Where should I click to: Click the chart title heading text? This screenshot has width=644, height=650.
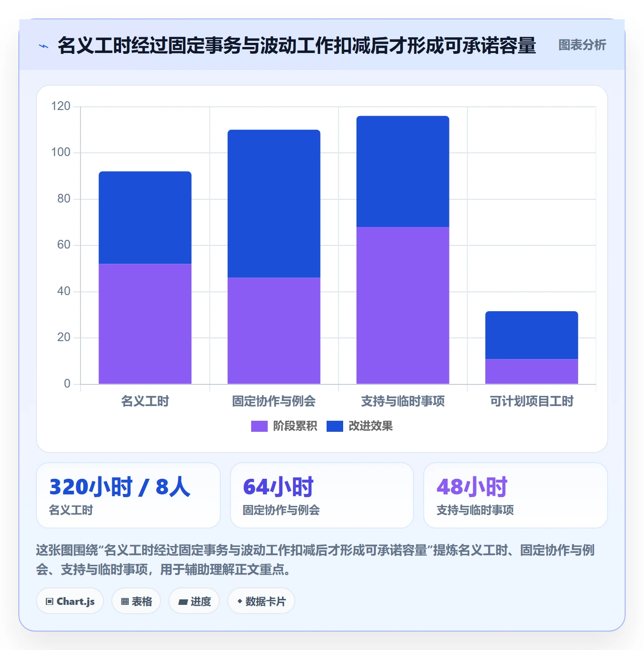[x=297, y=46]
